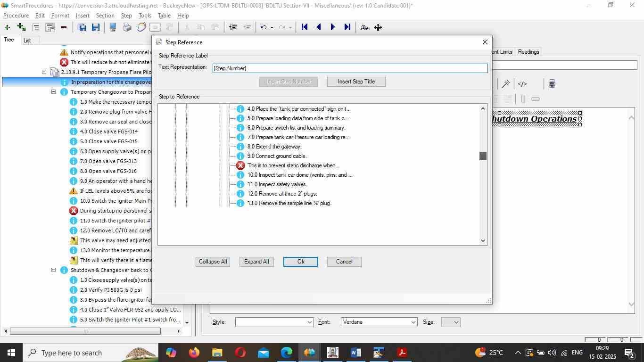Screen dimensions: 644x362
Task: Collapse the Shutdown & Changeover back node
Action: pyautogui.click(x=53, y=270)
